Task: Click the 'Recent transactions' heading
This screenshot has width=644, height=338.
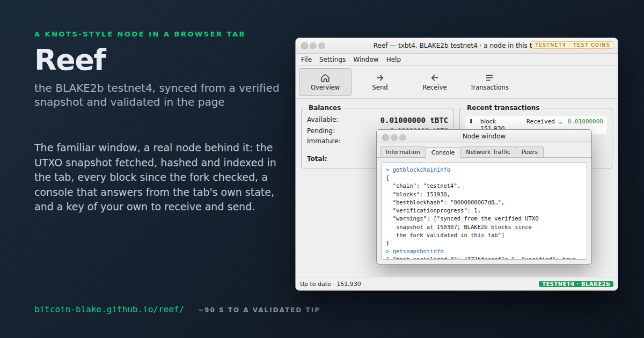Action: point(503,107)
